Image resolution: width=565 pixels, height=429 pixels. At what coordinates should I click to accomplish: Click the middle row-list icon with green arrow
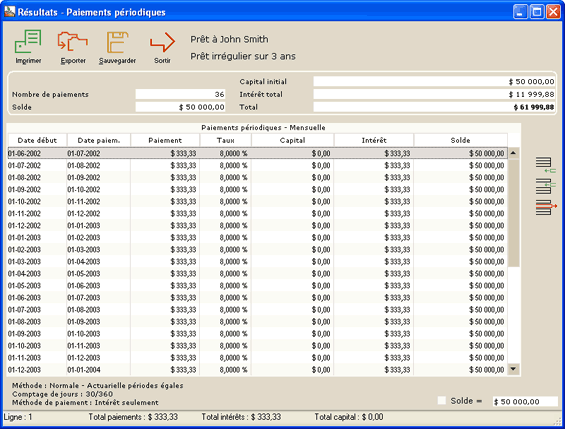[546, 186]
